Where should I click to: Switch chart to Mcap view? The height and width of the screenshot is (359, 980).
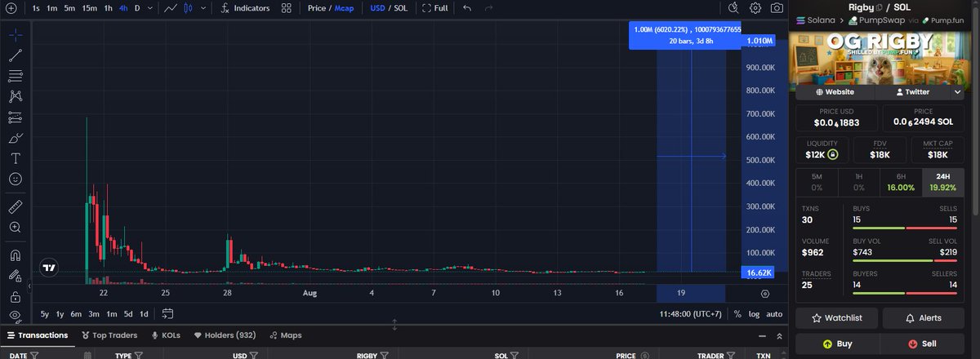[x=344, y=8]
